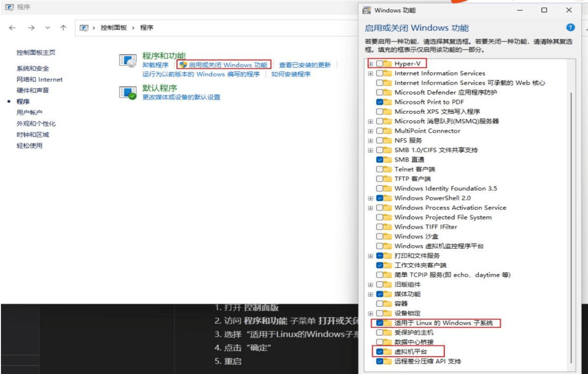Check Telnet 客户端 checkbox
This screenshot has height=374, width=588.
(x=380, y=170)
